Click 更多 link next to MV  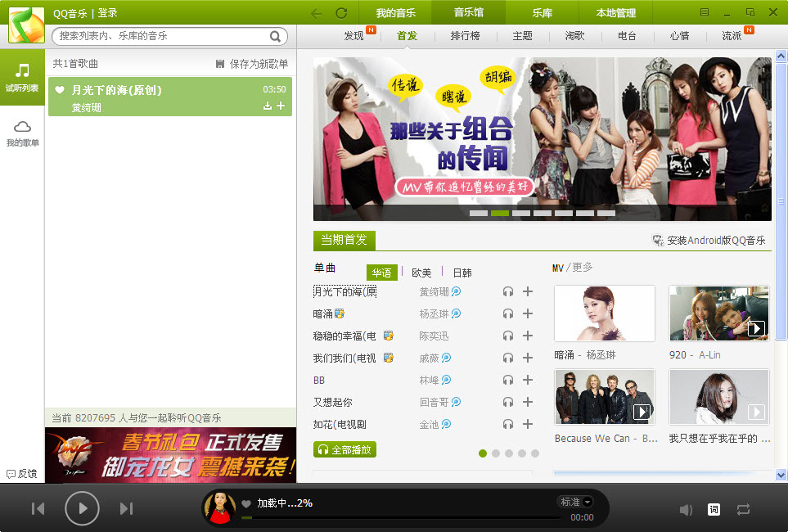pos(583,267)
